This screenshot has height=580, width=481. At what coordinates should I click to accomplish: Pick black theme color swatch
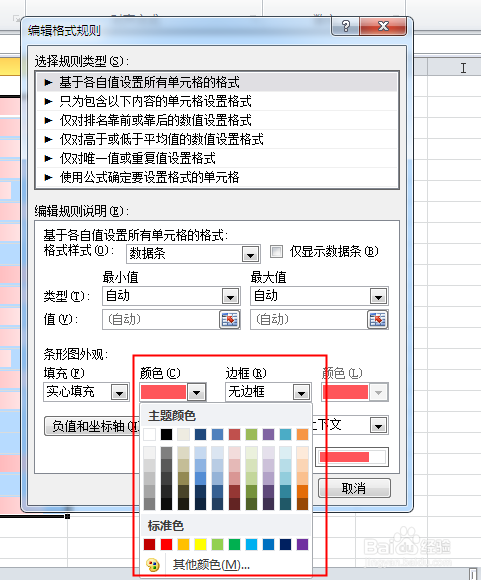click(166, 434)
